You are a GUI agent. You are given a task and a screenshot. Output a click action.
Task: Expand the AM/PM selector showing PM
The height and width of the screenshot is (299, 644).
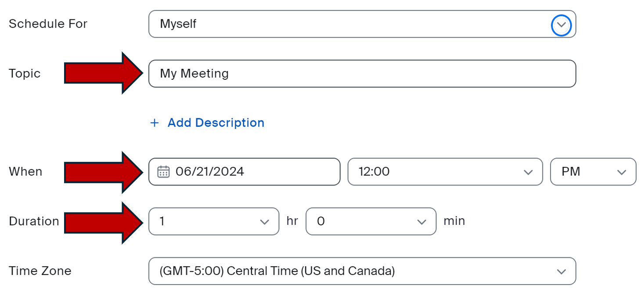[x=593, y=172]
